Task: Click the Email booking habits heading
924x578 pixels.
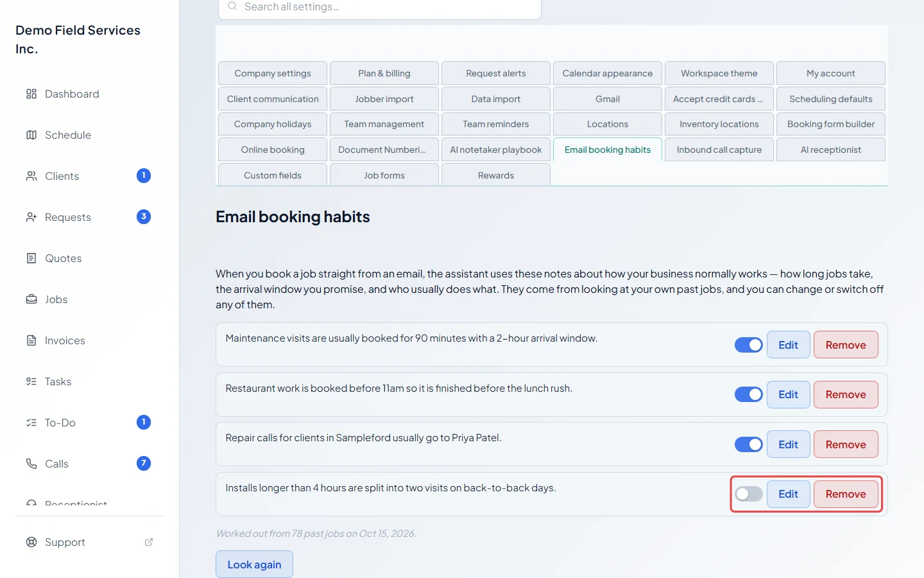Action: tap(293, 217)
